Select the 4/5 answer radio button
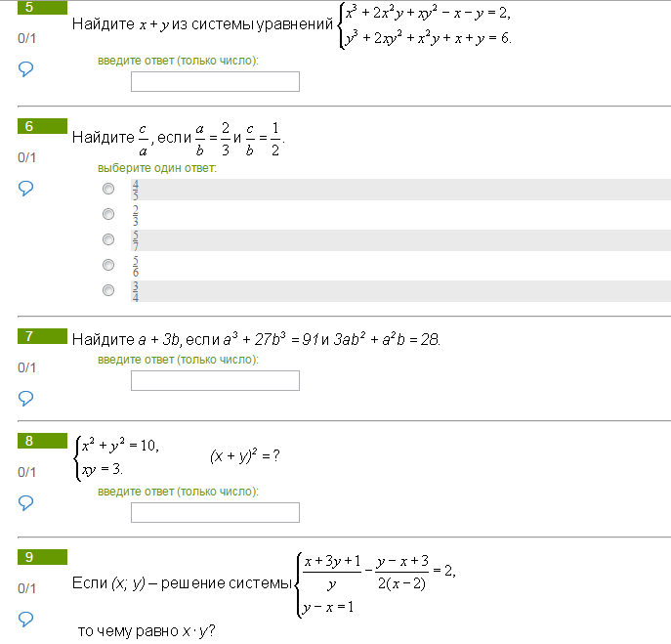 coord(108,189)
